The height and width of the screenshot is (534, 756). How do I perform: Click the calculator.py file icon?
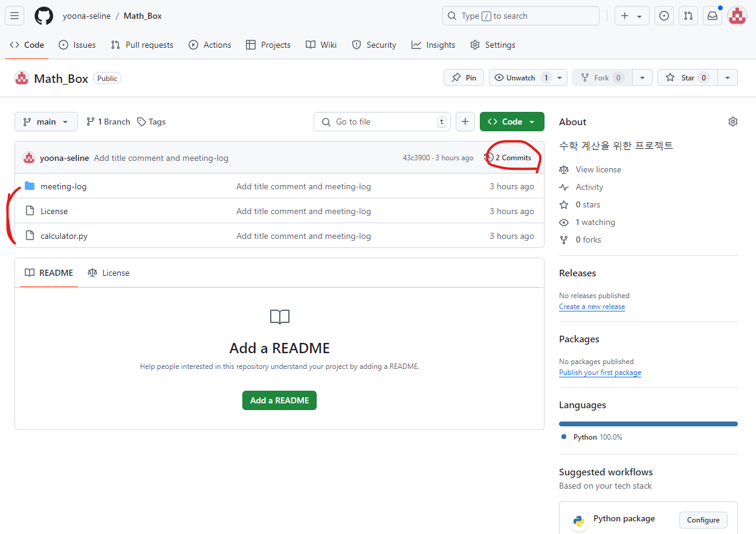(30, 236)
